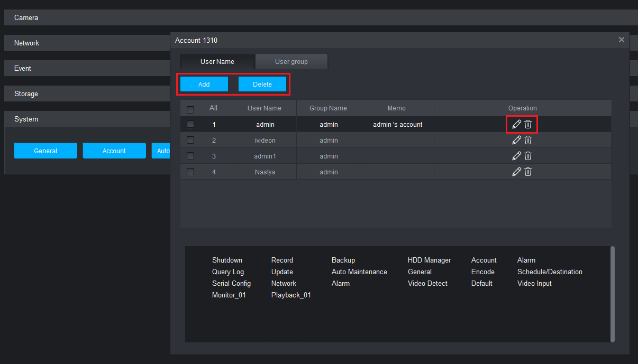Click the 'Video Input' permission entry
Image resolution: width=638 pixels, height=364 pixels.
pos(534,283)
